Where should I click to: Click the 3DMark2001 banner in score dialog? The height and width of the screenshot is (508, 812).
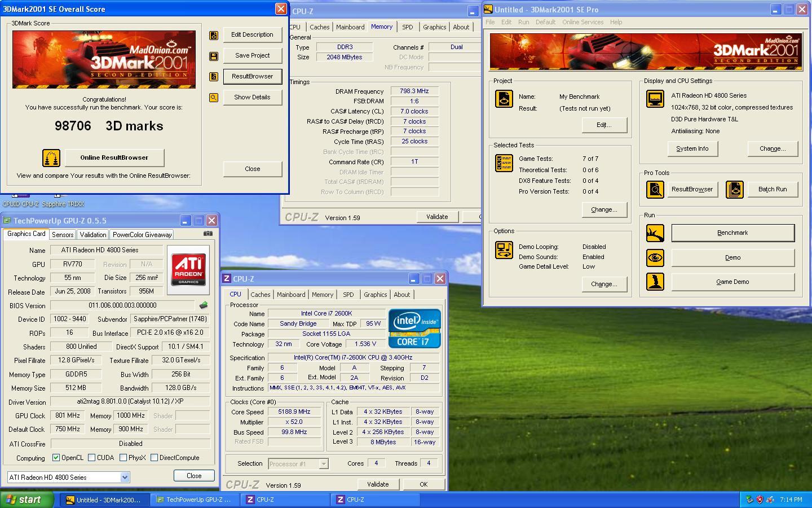click(104, 59)
